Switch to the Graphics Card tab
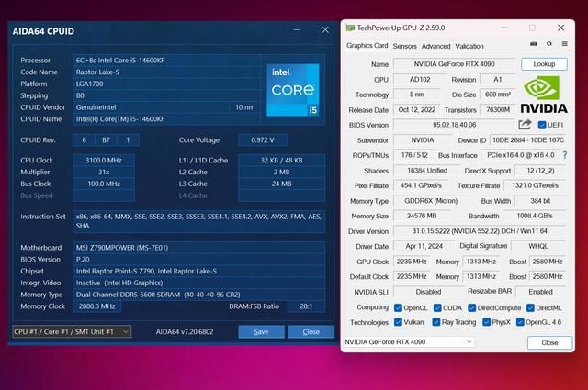 (367, 45)
